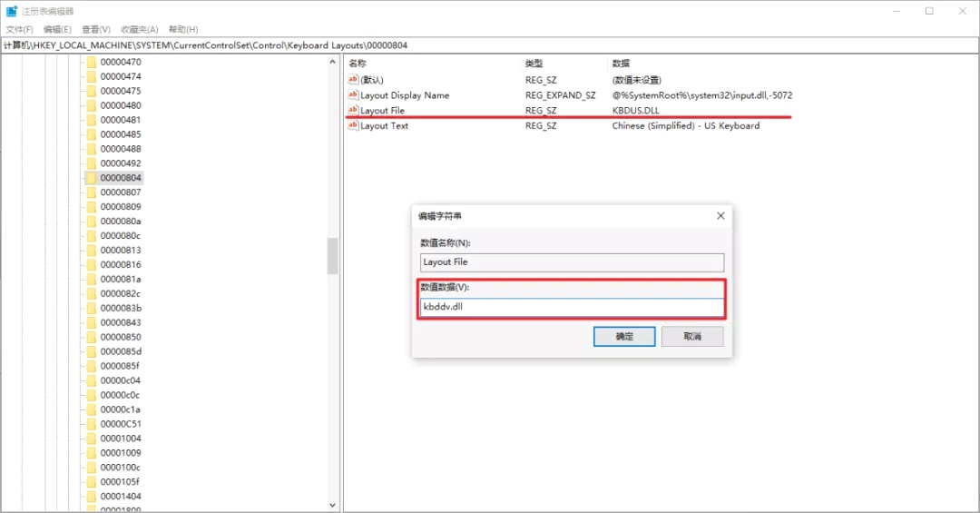Click the 'Chinese (Simplified) - US Keyboard' data cell
980x513 pixels.
[686, 125]
